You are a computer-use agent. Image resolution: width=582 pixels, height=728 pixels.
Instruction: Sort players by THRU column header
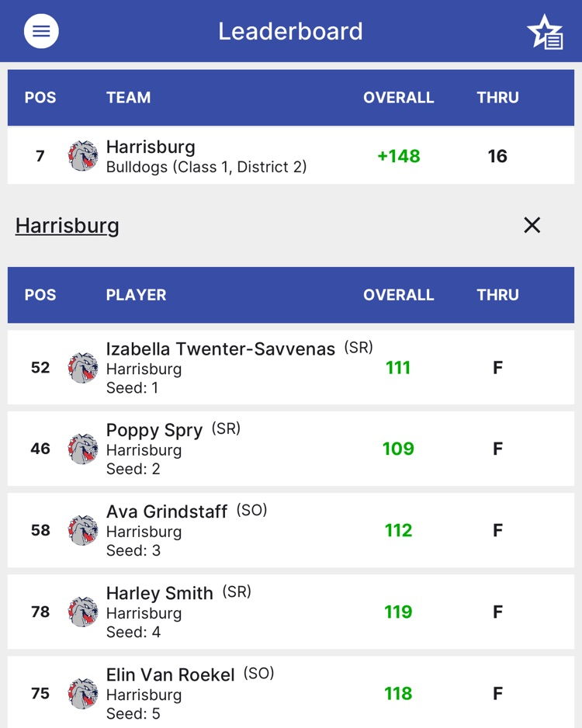point(497,295)
